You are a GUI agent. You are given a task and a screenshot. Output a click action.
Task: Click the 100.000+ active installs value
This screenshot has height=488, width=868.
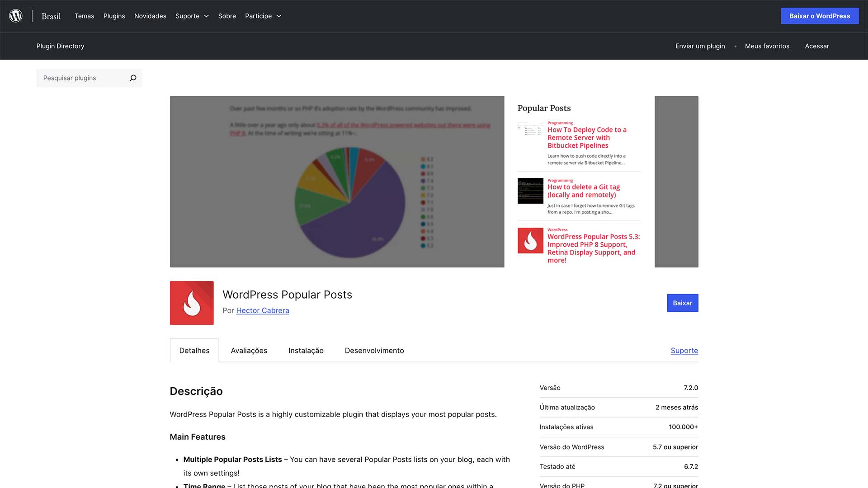pos(683,427)
